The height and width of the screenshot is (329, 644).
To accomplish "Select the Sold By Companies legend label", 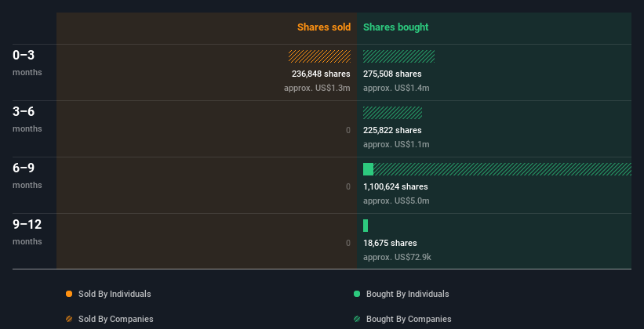I will click(x=116, y=319).
